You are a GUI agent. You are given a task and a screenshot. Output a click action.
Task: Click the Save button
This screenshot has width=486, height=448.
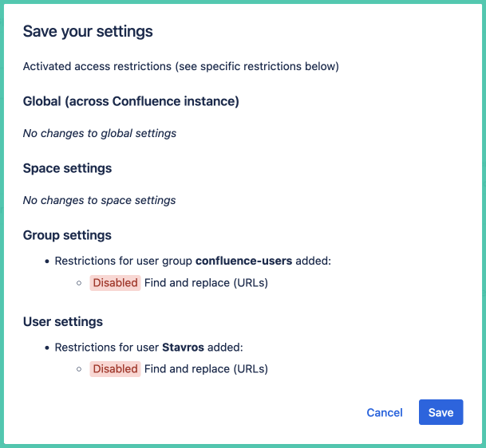click(x=441, y=412)
